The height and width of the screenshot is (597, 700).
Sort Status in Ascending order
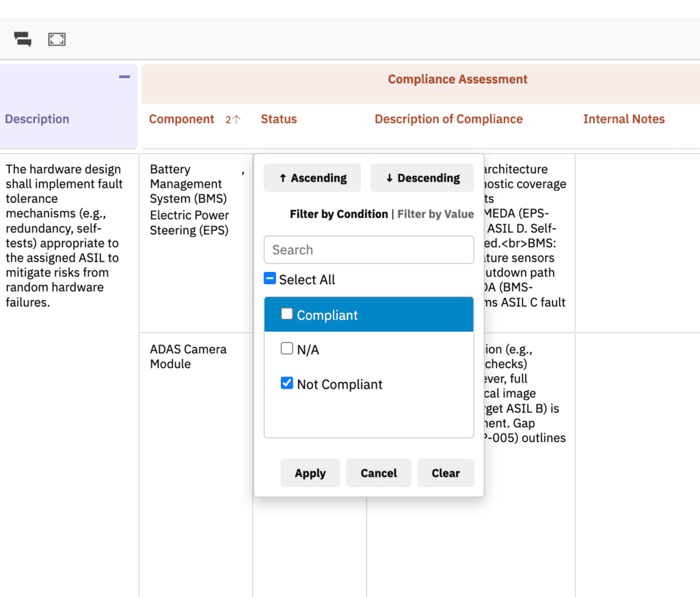pos(312,178)
